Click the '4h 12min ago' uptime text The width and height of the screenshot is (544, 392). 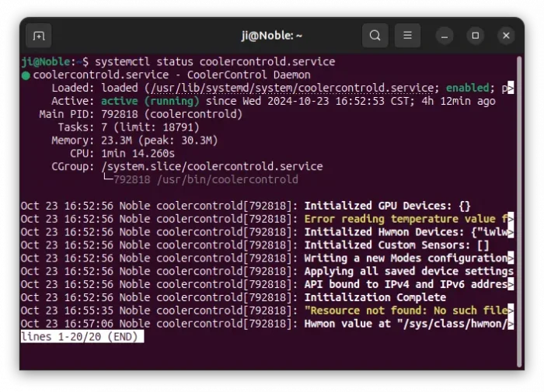459,101
